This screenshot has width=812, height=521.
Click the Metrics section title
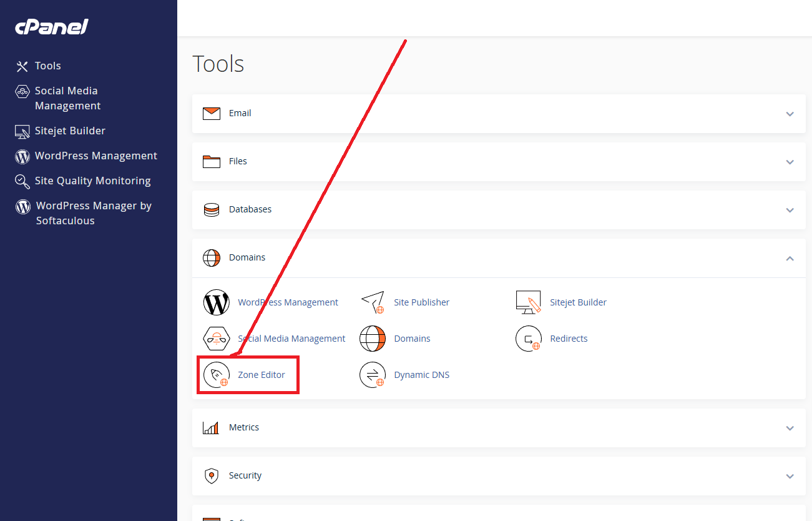tap(244, 428)
